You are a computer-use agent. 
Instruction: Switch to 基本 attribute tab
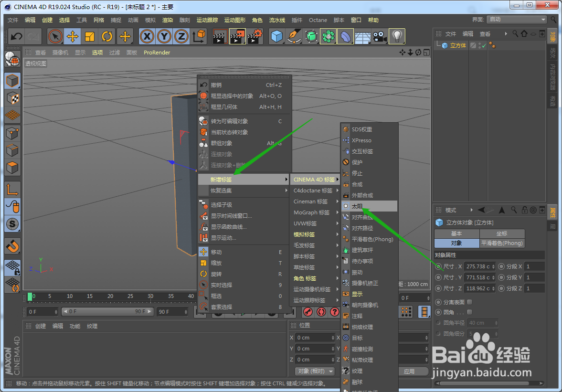pos(456,233)
